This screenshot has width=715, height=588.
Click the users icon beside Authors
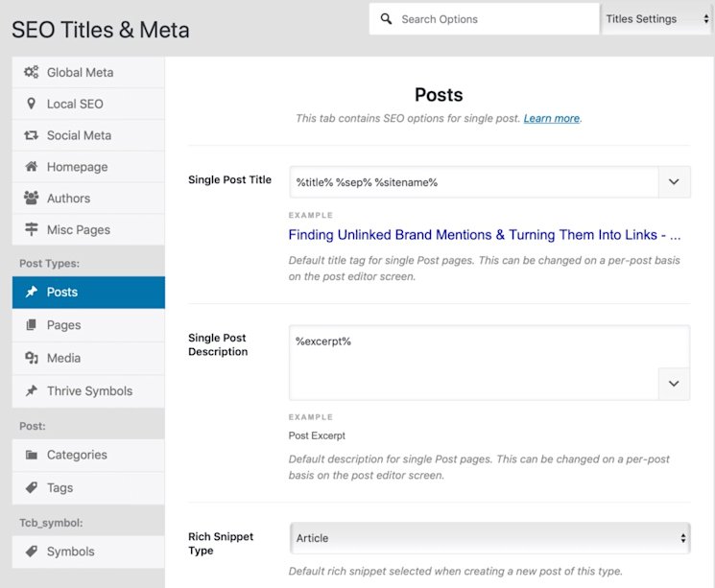tap(32, 199)
